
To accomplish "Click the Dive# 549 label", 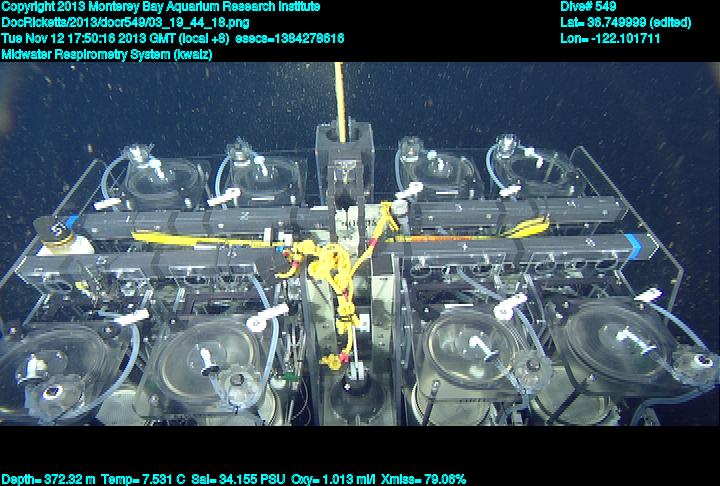I will tap(588, 7).
